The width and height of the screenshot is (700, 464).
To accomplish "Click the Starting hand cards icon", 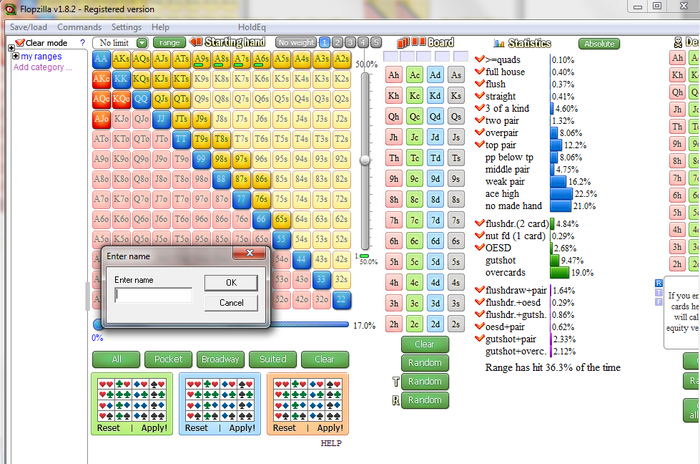I will pos(196,42).
